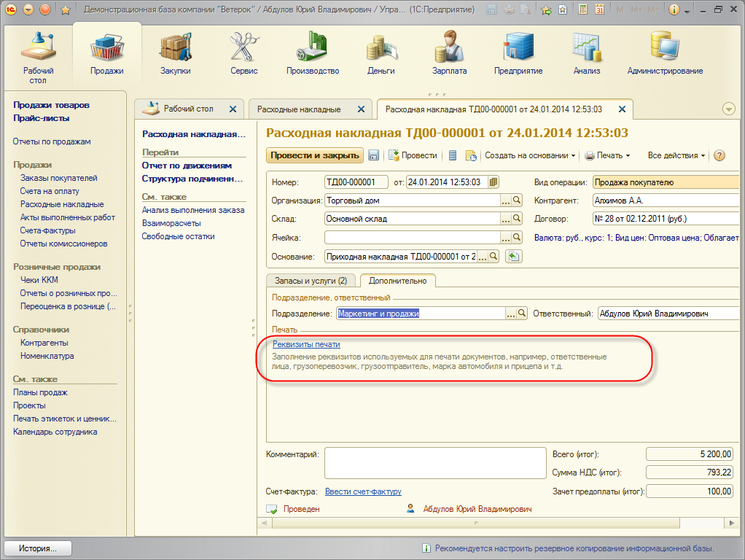Open the calendar icon in title bar

coord(600,9)
